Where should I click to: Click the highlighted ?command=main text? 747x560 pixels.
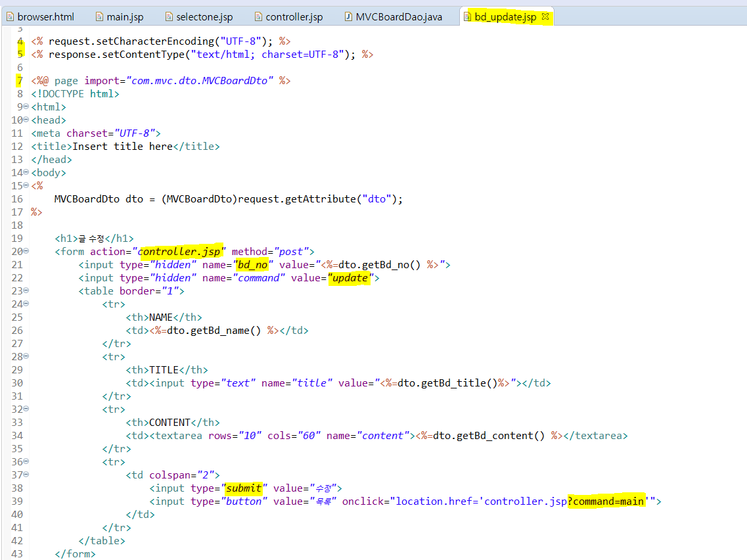(606, 502)
